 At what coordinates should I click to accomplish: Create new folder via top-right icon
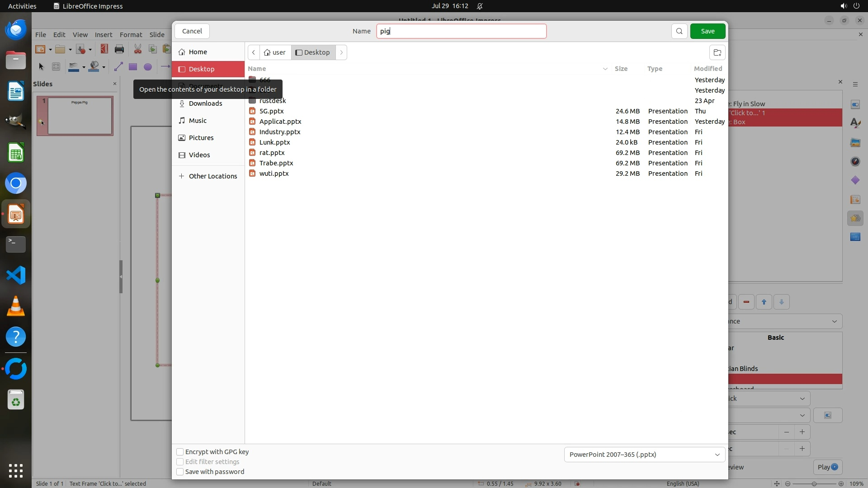click(x=717, y=52)
